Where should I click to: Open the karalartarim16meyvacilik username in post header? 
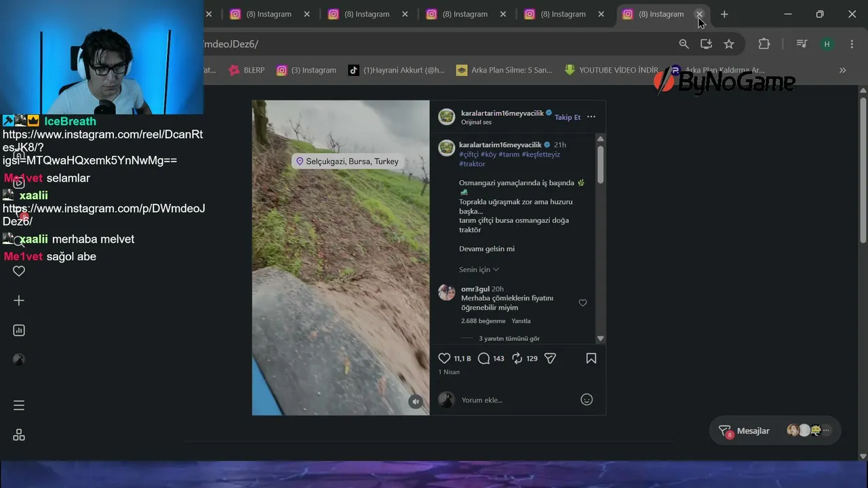click(502, 113)
